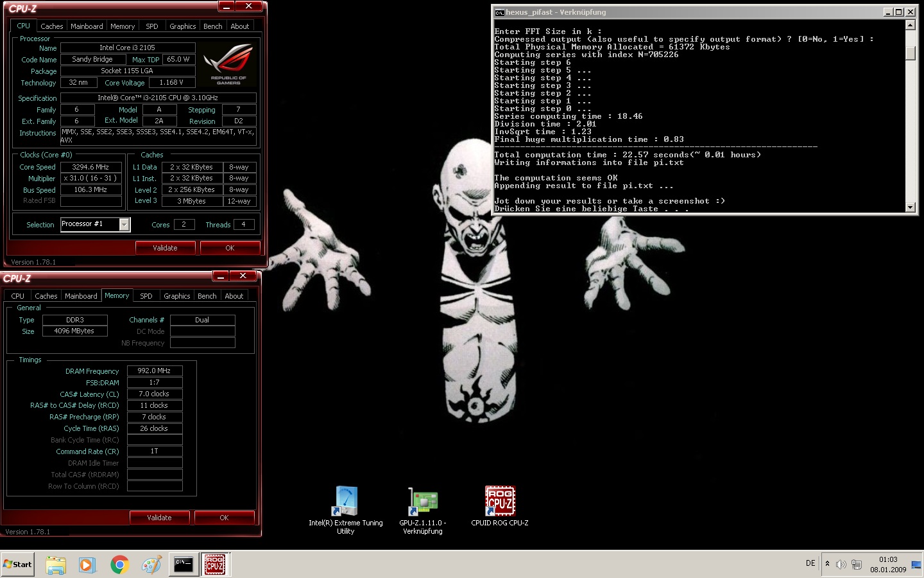924x578 pixels.
Task: Open About tab in lower CPU-Z window
Action: point(234,296)
